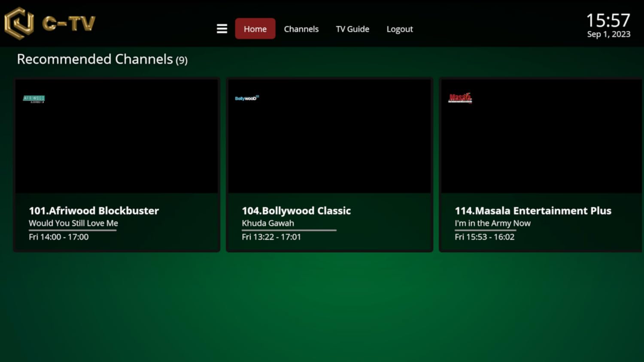Switch to the Channels tab
Image resolution: width=644 pixels, height=362 pixels.
pos(301,29)
